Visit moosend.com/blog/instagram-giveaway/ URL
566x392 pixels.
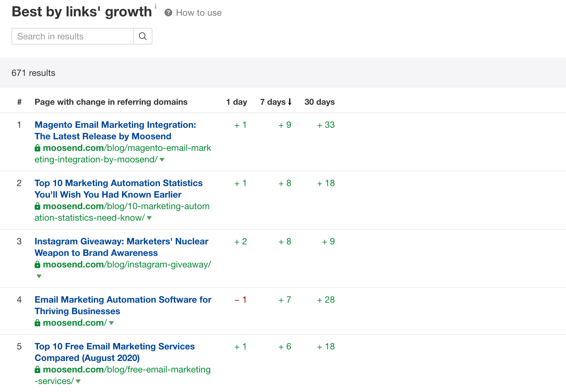point(127,264)
